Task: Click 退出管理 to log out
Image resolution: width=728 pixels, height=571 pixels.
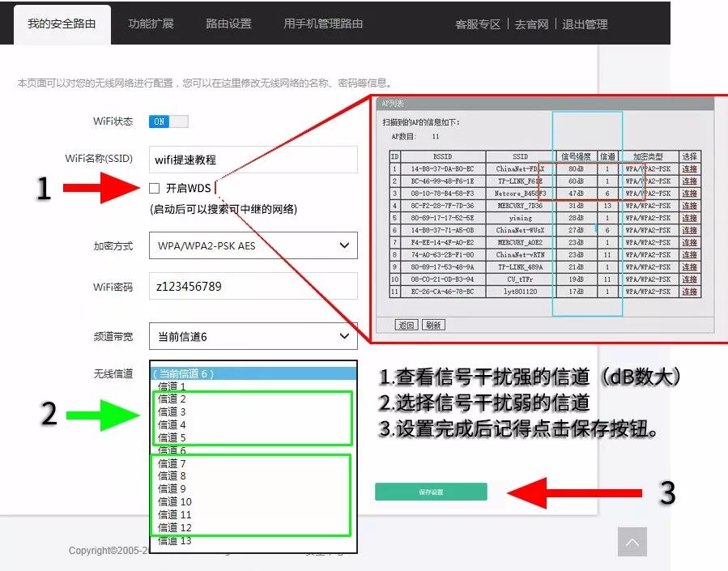Action: tap(584, 24)
